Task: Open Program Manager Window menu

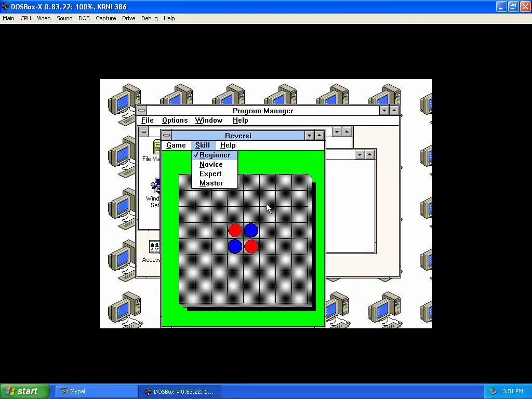Action: click(209, 121)
